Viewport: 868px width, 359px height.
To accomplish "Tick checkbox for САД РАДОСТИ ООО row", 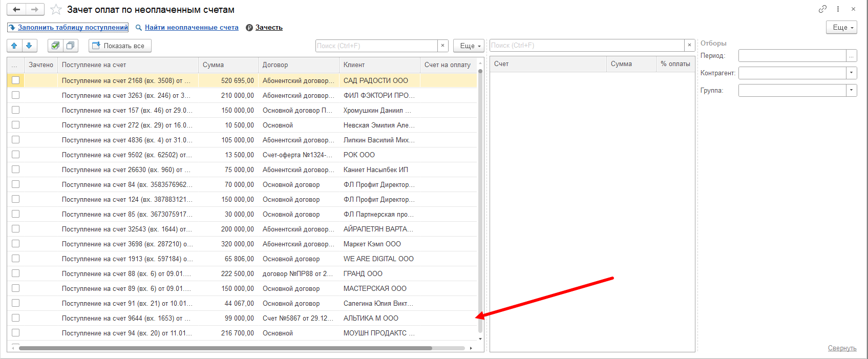I will pos(16,80).
